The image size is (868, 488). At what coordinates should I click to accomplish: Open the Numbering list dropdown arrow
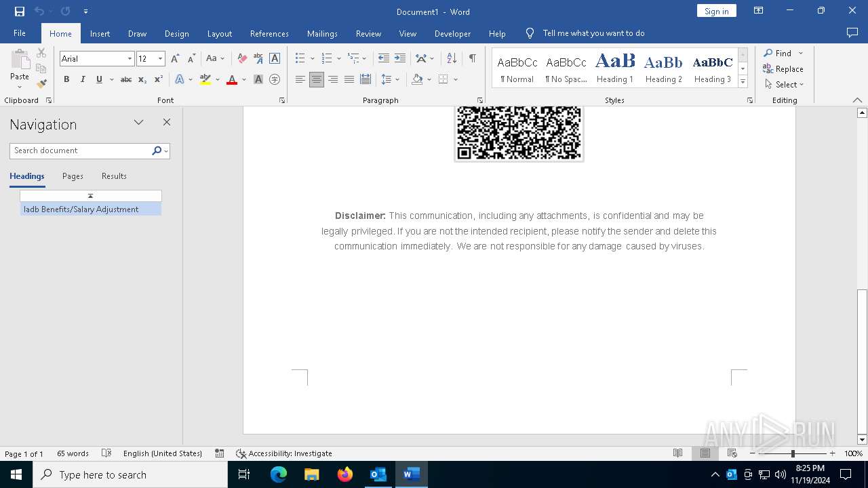point(339,59)
